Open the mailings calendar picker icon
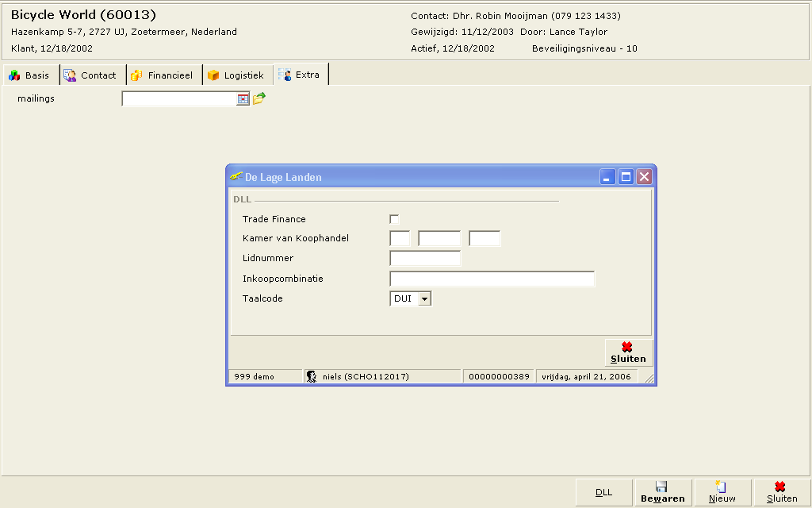The width and height of the screenshot is (812, 508). click(243, 98)
